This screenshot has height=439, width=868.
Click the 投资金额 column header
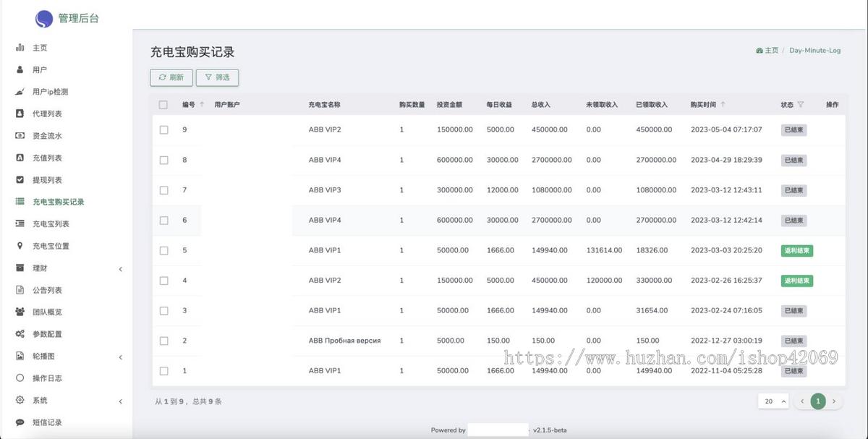(x=449, y=105)
